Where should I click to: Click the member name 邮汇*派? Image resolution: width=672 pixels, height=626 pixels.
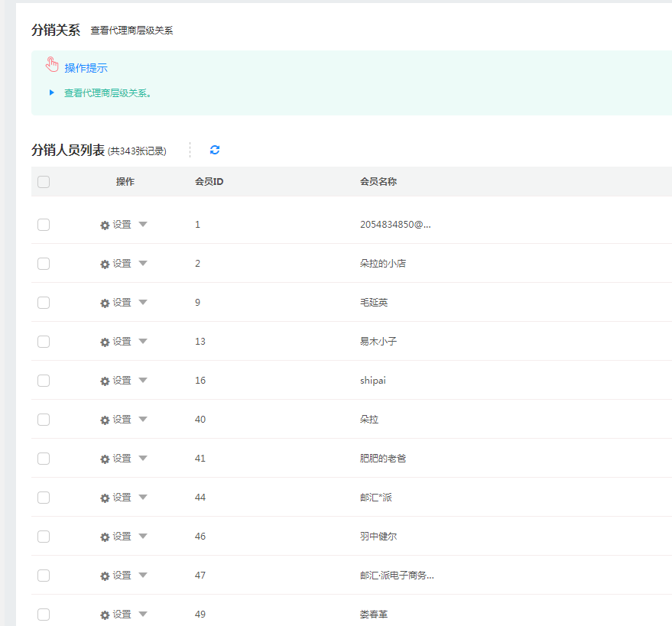click(x=376, y=498)
